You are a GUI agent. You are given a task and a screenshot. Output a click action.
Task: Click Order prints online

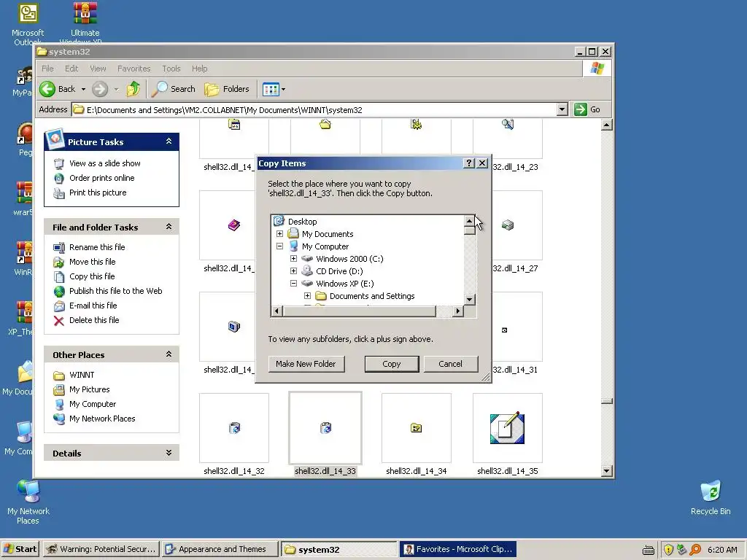[x=102, y=178]
